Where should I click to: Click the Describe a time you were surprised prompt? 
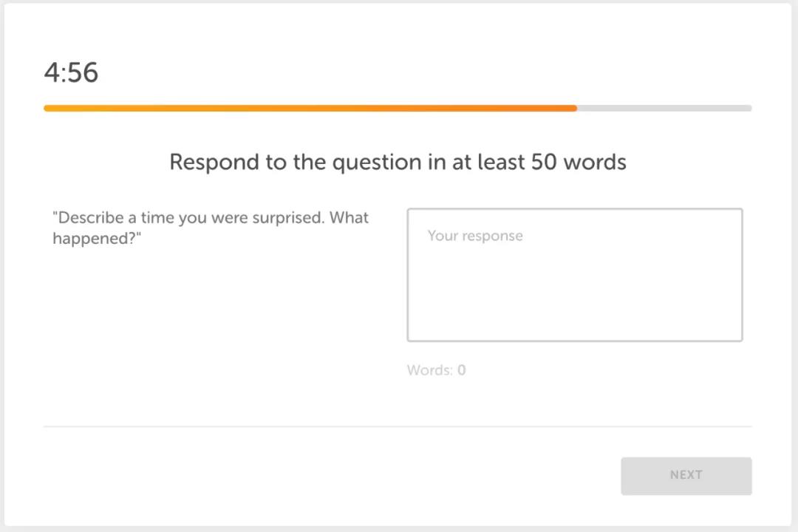[210, 228]
